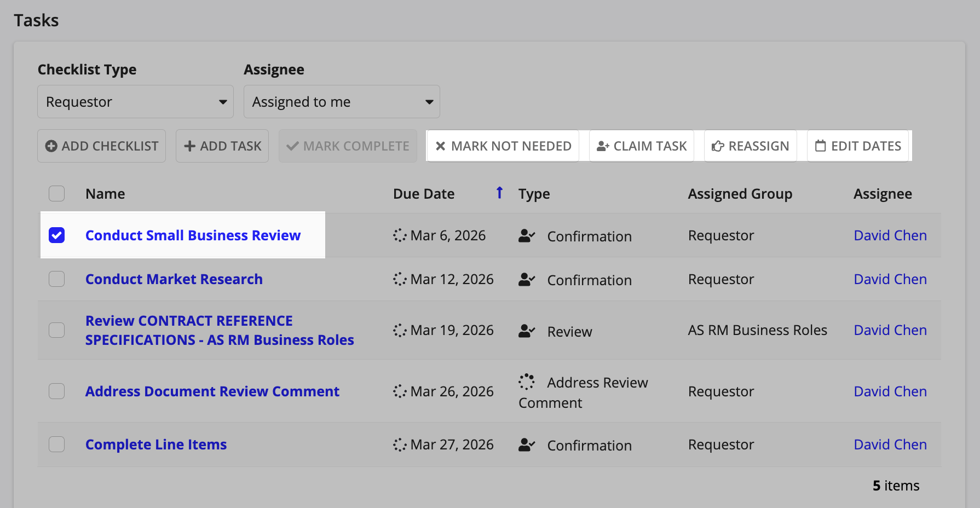Click the pending status icon beside Mar 26, 2026

click(400, 391)
